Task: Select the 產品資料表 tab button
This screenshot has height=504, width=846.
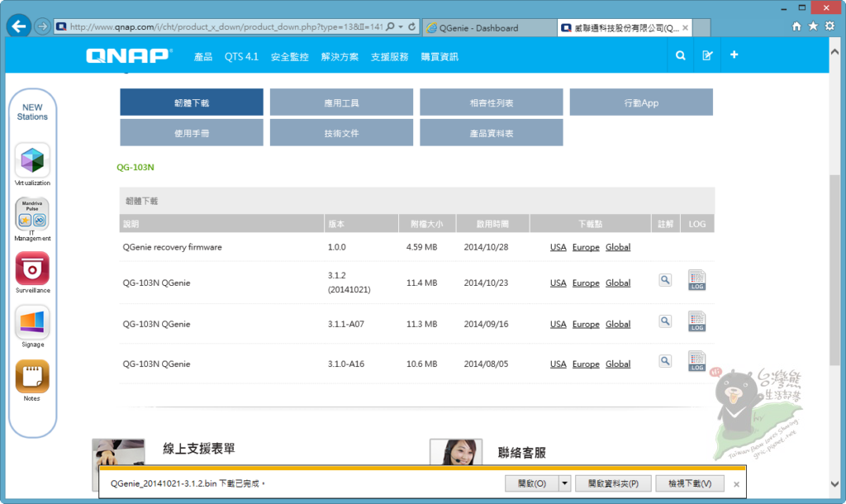Action: point(492,133)
